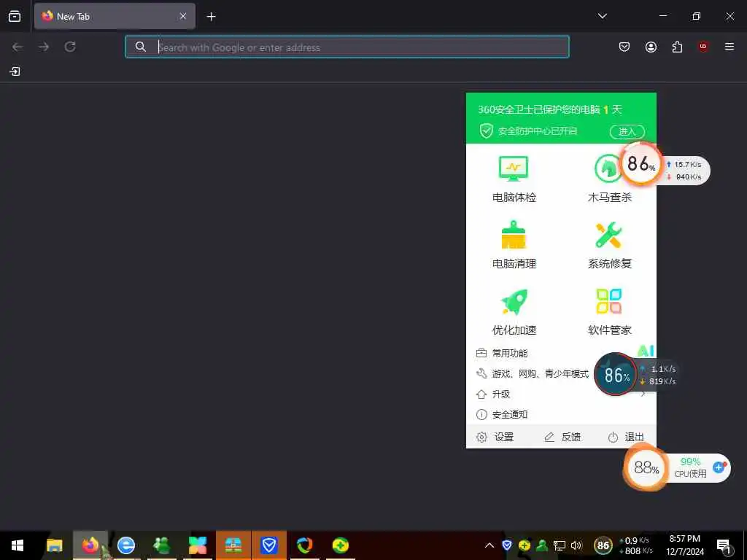
Task: Focus the Firefox address search field
Action: (347, 47)
